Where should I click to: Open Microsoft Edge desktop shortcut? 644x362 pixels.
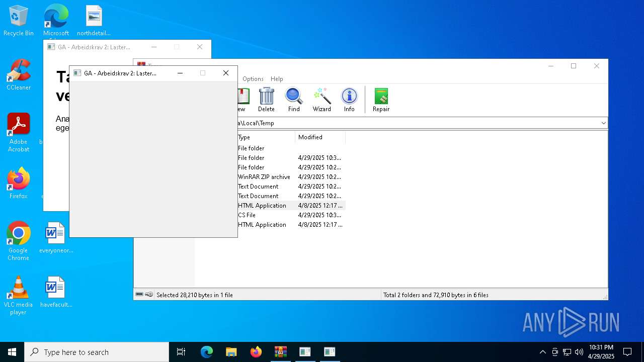pos(56,21)
